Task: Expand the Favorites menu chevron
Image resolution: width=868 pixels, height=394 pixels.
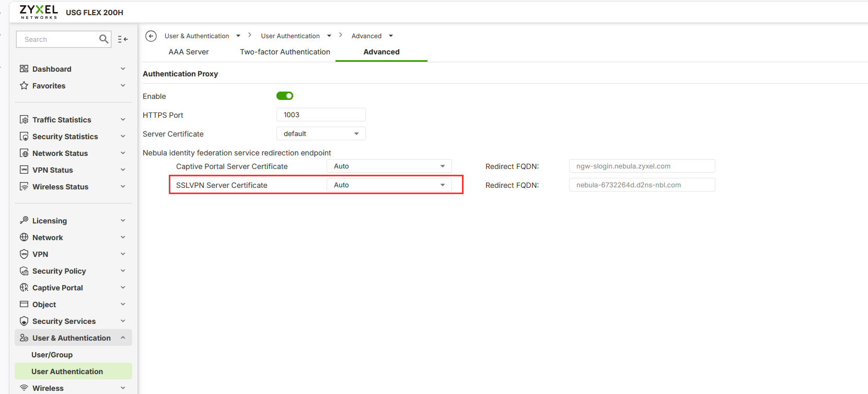Action: [x=123, y=85]
